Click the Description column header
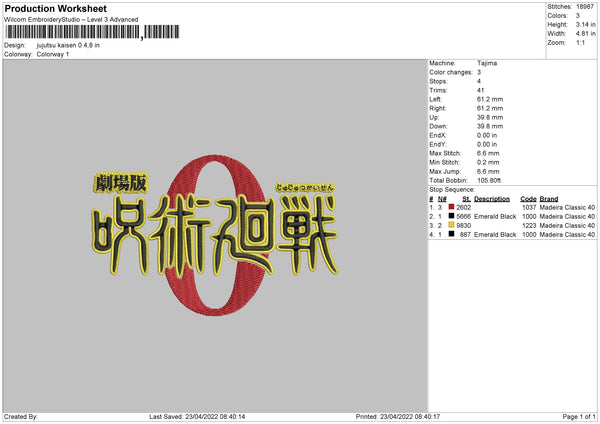This screenshot has height=424, width=600. (492, 199)
